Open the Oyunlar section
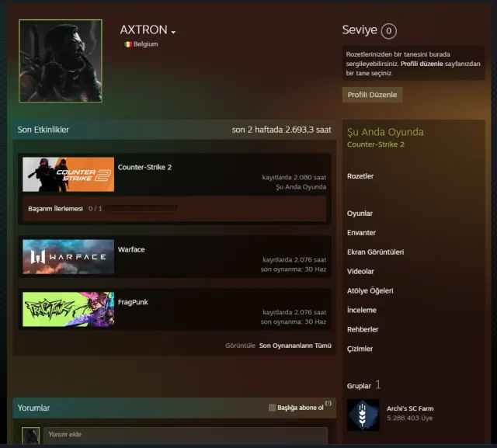Viewport: 497px width, 448px height. tap(360, 214)
